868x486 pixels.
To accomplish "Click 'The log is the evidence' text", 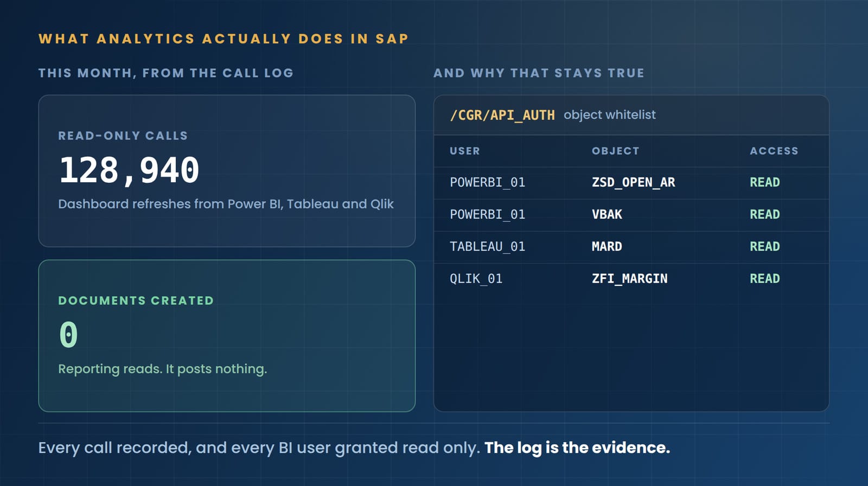I will pos(577,447).
